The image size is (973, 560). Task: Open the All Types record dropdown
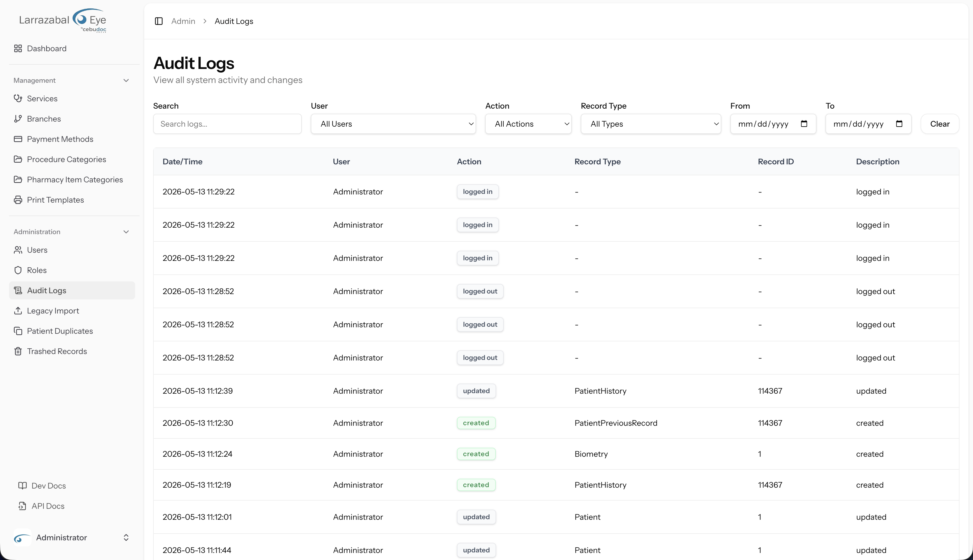coord(651,124)
